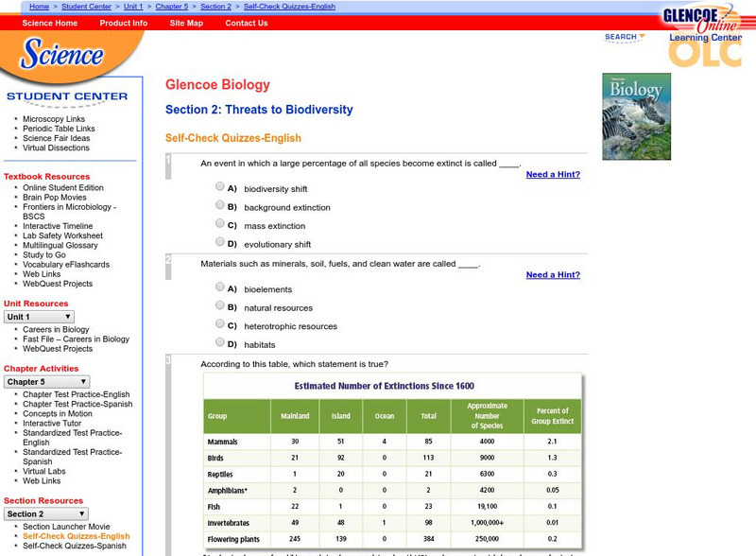Open Fast File – Careers in Biology

click(77, 339)
